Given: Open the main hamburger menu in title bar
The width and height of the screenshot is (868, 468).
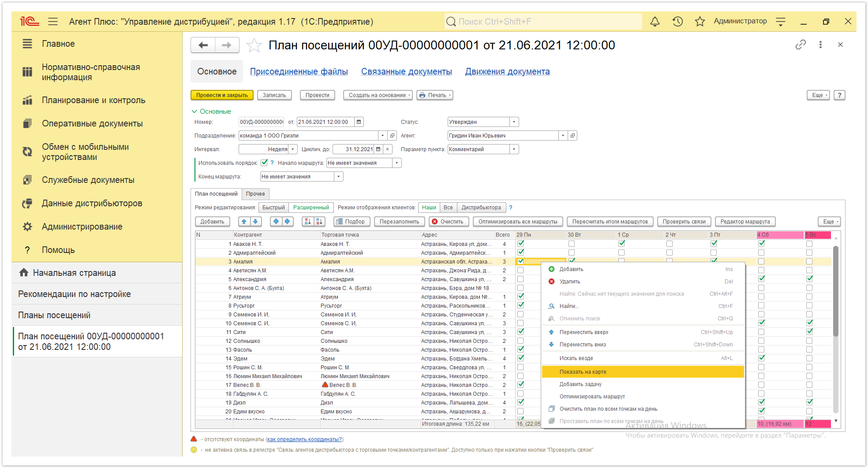Looking at the screenshot, I should [53, 21].
